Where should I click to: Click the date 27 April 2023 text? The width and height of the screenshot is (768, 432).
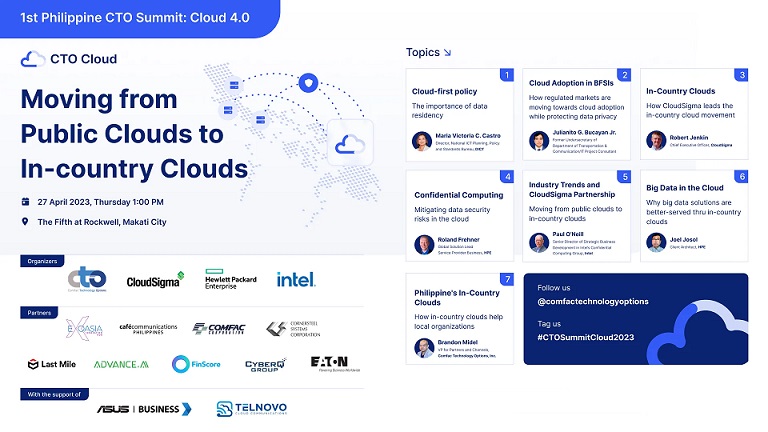pyautogui.click(x=100, y=202)
